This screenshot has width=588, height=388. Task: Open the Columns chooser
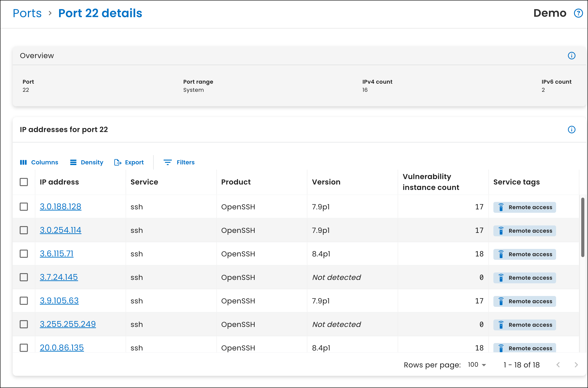coord(39,162)
